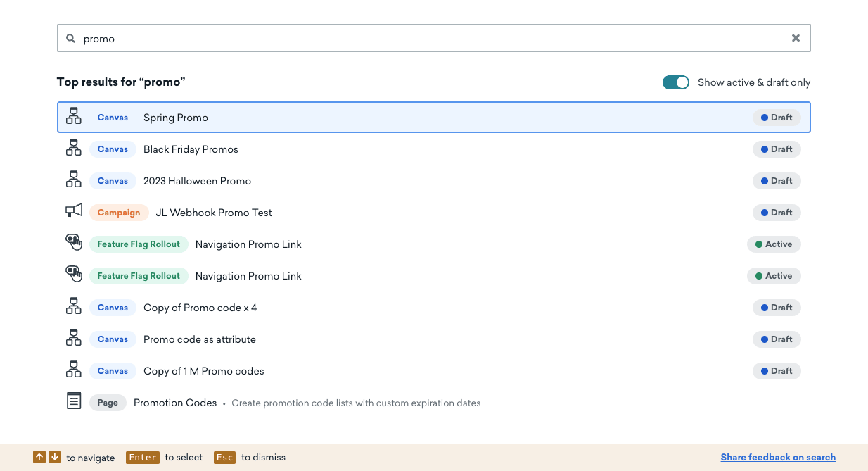Viewport: 868px width, 471px height.
Task: Click Draft status badge for 2023 Halloween Promo
Action: pyautogui.click(x=777, y=181)
